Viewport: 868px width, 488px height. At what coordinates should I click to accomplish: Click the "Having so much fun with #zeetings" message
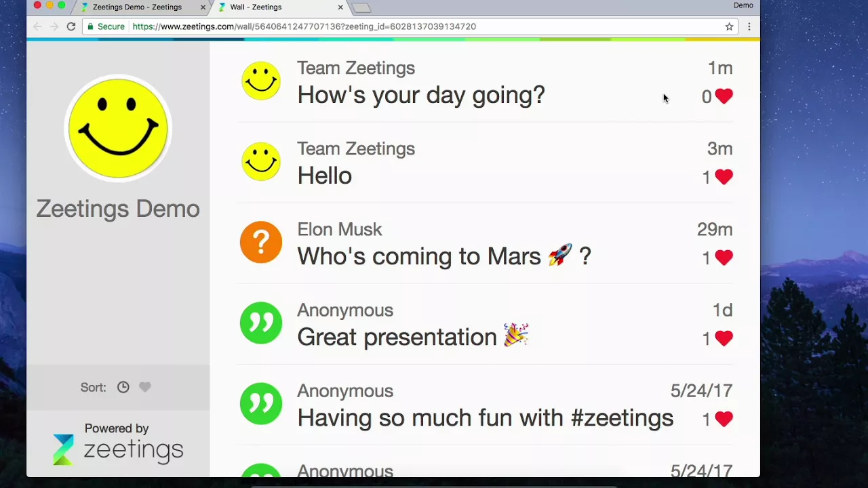(x=486, y=418)
